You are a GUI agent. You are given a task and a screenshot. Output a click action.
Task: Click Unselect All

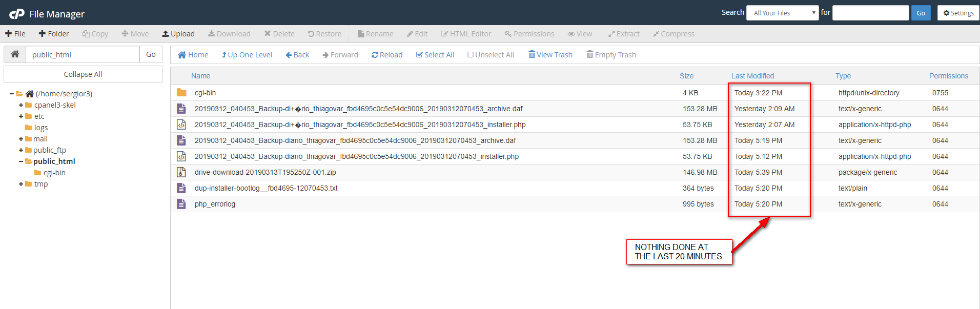491,55
